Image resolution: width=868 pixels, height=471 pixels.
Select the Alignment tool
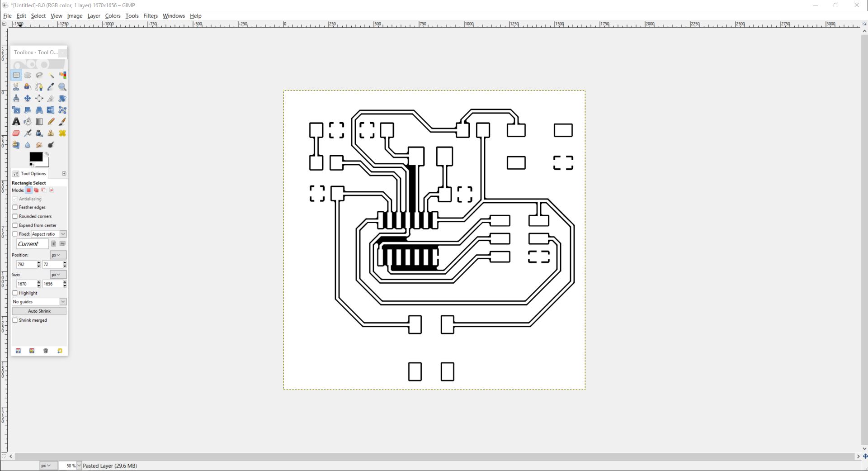[x=39, y=98]
